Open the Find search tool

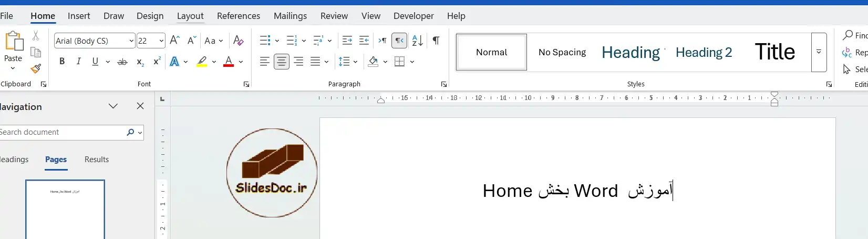tap(855, 35)
